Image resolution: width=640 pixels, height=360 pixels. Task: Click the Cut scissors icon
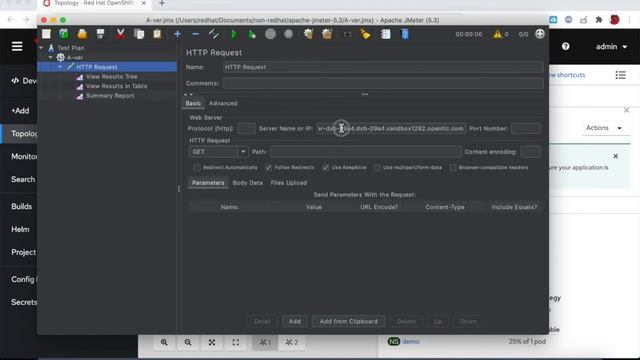click(120, 34)
